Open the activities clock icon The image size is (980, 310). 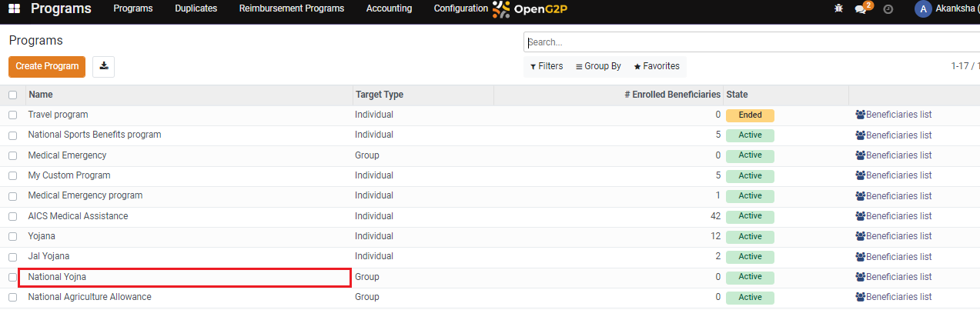[x=888, y=9]
